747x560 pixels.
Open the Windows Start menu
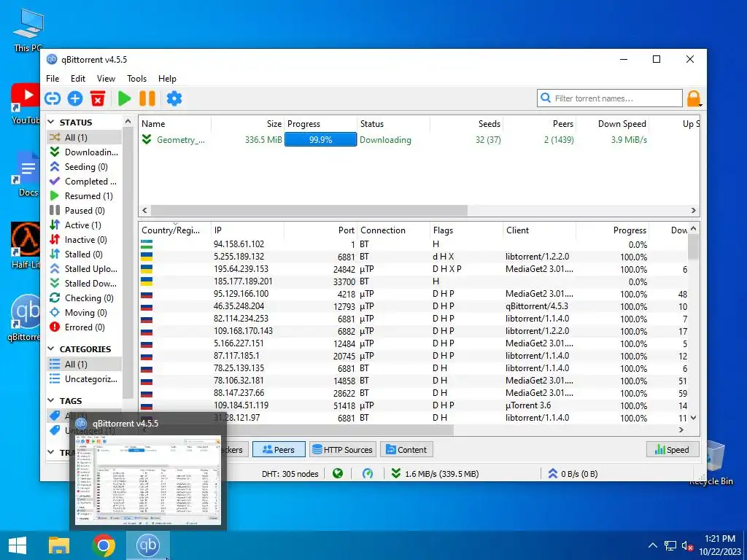click(18, 545)
